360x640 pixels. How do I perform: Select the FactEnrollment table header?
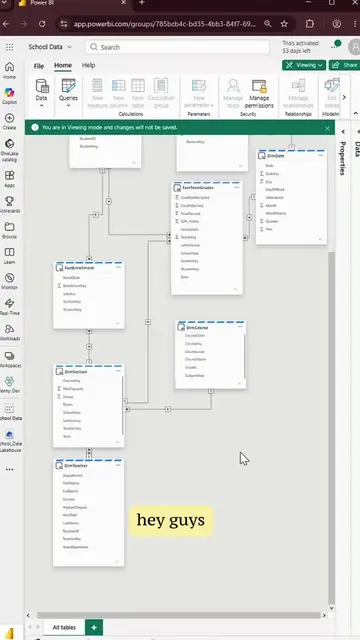[89, 268]
